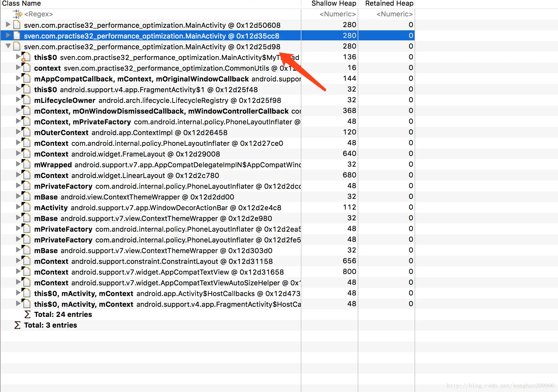Click the mWrapped AppCompatDelegateImplN icon
Image resolution: width=558 pixels, height=392 pixels.
26,164
